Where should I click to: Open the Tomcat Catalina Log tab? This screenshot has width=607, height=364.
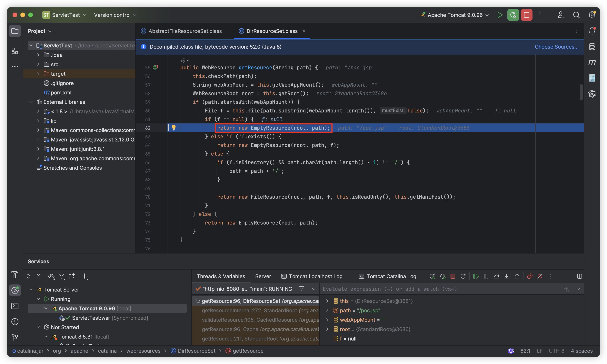(x=387, y=276)
